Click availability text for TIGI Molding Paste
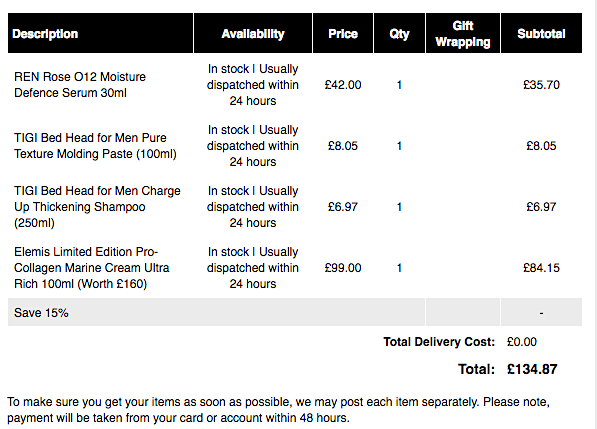 click(x=253, y=146)
